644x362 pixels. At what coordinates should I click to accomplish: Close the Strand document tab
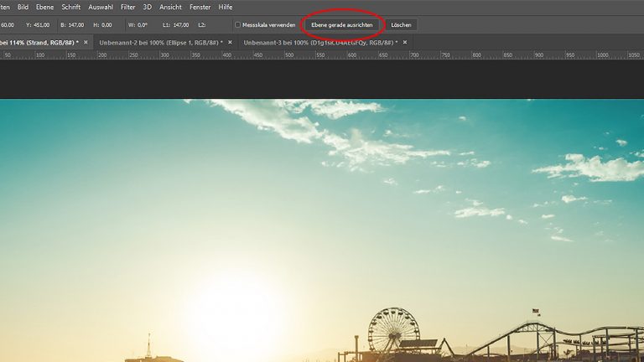86,42
